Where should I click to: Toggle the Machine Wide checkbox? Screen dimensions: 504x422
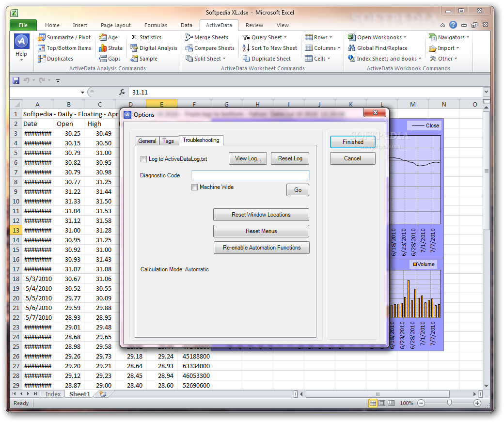pyautogui.click(x=194, y=188)
